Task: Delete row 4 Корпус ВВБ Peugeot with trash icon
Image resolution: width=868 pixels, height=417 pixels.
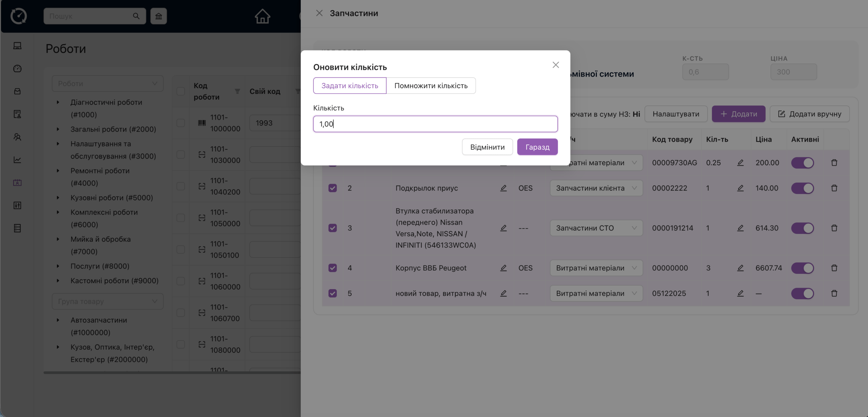Action: [x=834, y=268]
